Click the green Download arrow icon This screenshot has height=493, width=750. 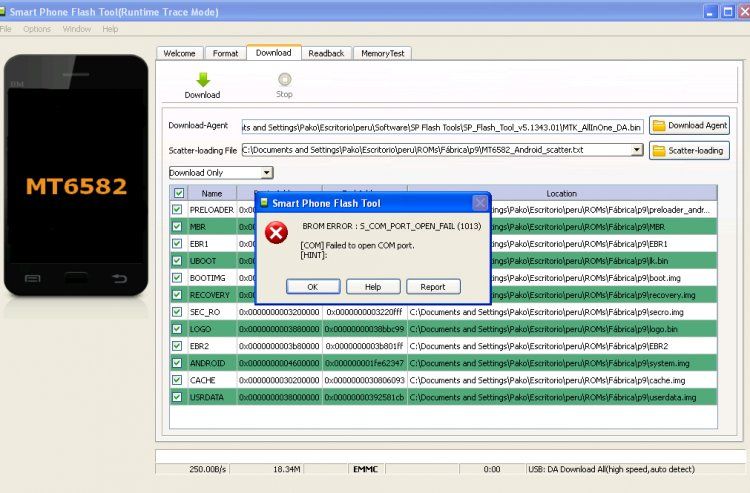coord(203,79)
